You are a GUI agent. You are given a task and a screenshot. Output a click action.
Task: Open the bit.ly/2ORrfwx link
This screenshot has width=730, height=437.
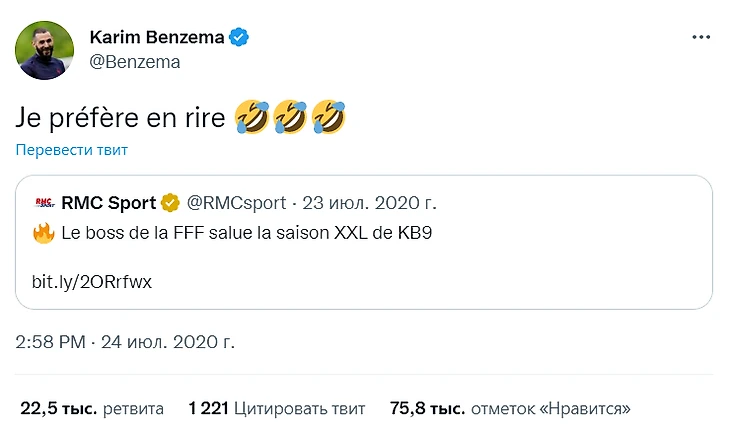click(92, 282)
